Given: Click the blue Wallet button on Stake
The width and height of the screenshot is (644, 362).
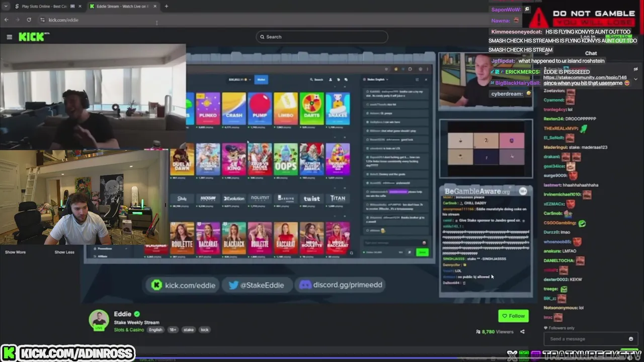Looking at the screenshot, I should tap(262, 79).
